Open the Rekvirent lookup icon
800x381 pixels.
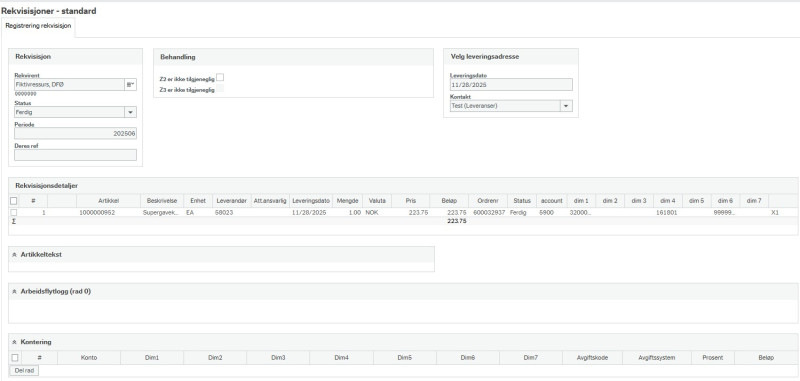coord(130,85)
